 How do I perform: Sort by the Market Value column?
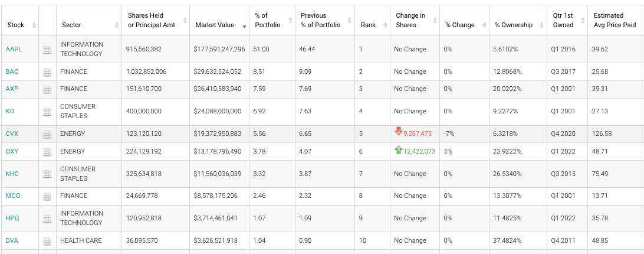pyautogui.click(x=244, y=27)
